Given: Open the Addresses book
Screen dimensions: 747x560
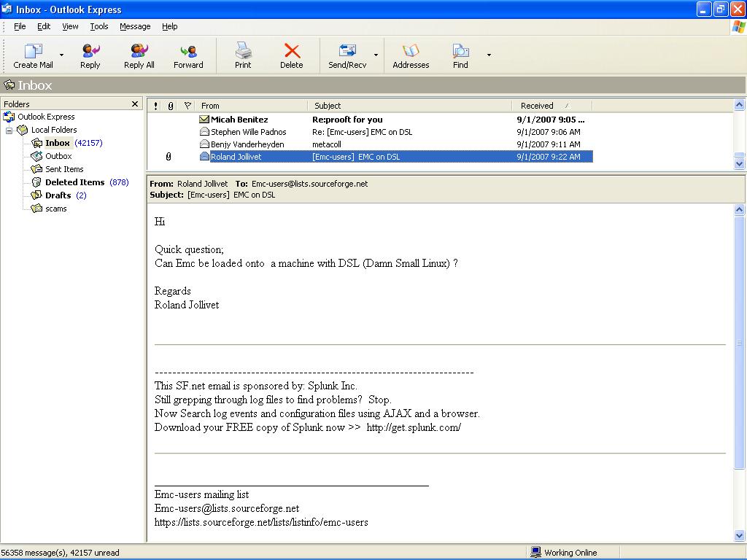Looking at the screenshot, I should coord(411,56).
